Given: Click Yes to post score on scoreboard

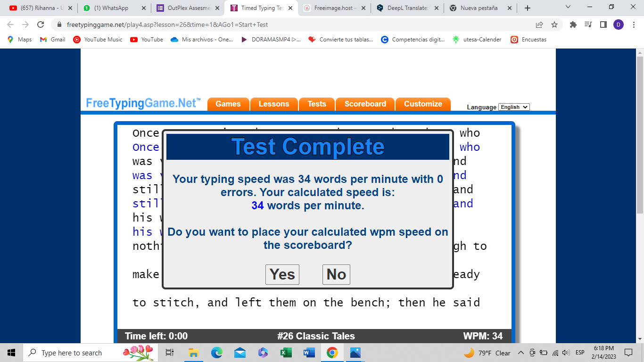Looking at the screenshot, I should 282,274.
